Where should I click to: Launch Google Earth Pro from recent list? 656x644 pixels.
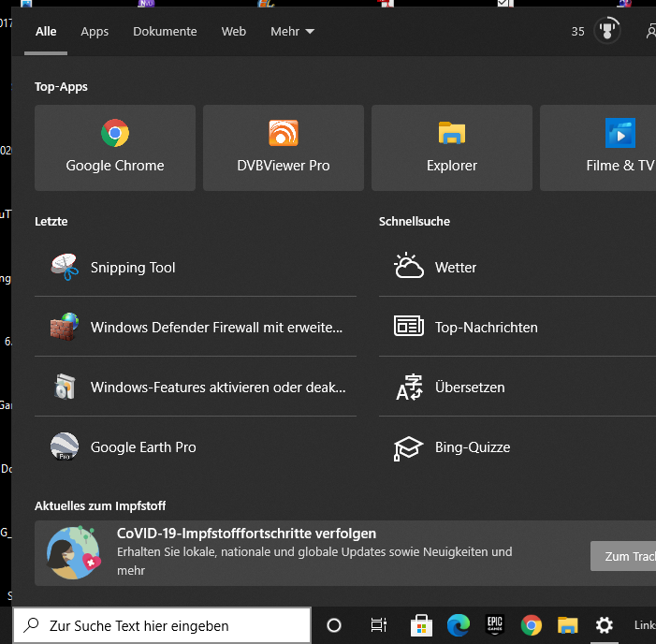(x=196, y=446)
